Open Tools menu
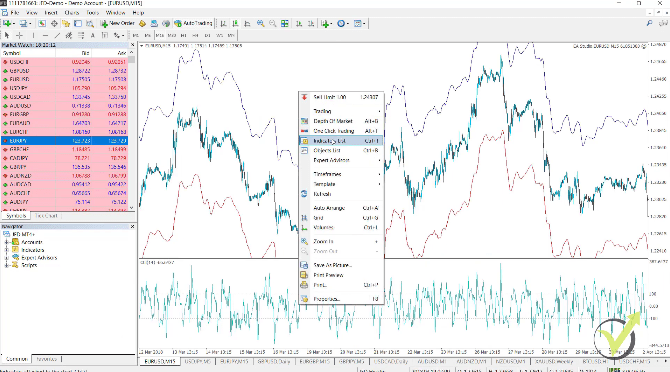 coord(93,13)
